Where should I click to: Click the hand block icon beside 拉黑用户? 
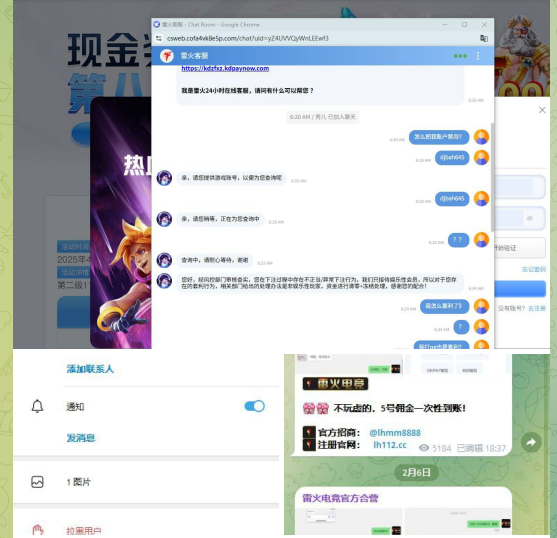click(x=38, y=530)
